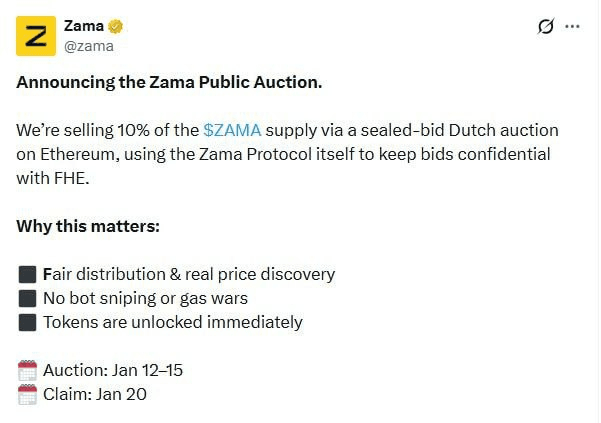
Task: Click the "Auction: Jan 12–15" text
Action: tap(113, 370)
